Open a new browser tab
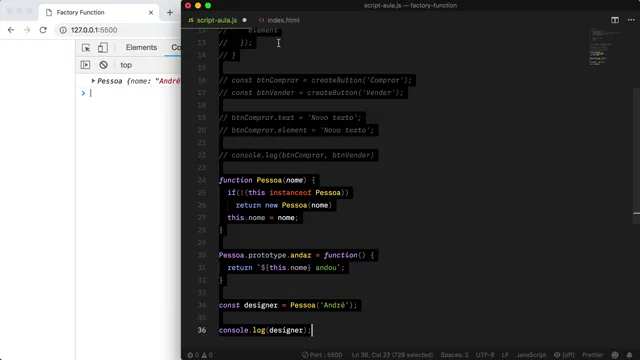 click(x=170, y=12)
